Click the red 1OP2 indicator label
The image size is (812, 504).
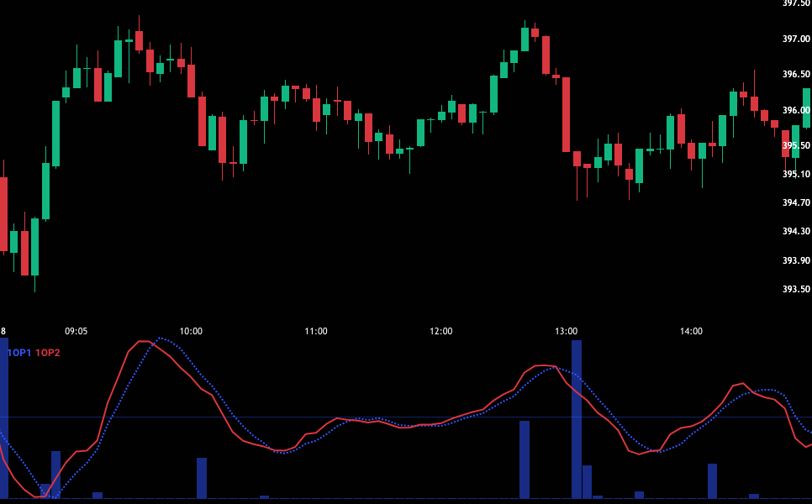(47, 353)
